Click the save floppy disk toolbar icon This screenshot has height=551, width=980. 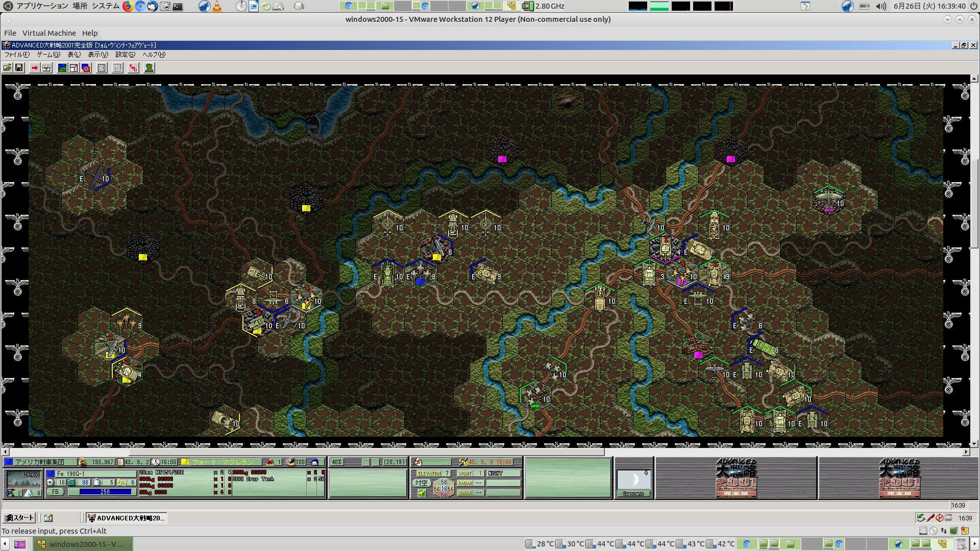19,68
